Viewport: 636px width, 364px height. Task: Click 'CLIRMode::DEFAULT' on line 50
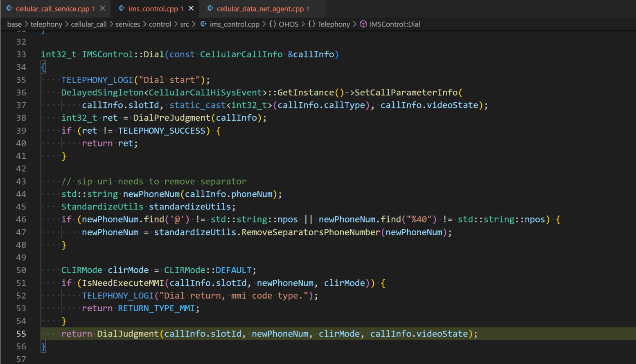(x=208, y=270)
